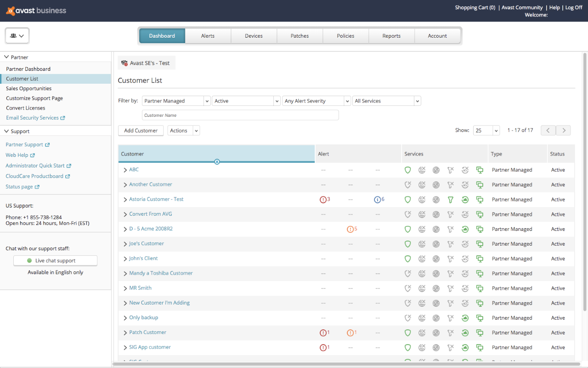Image resolution: width=588 pixels, height=368 pixels.
Task: Click the Avast Business logo
Action: click(36, 10)
